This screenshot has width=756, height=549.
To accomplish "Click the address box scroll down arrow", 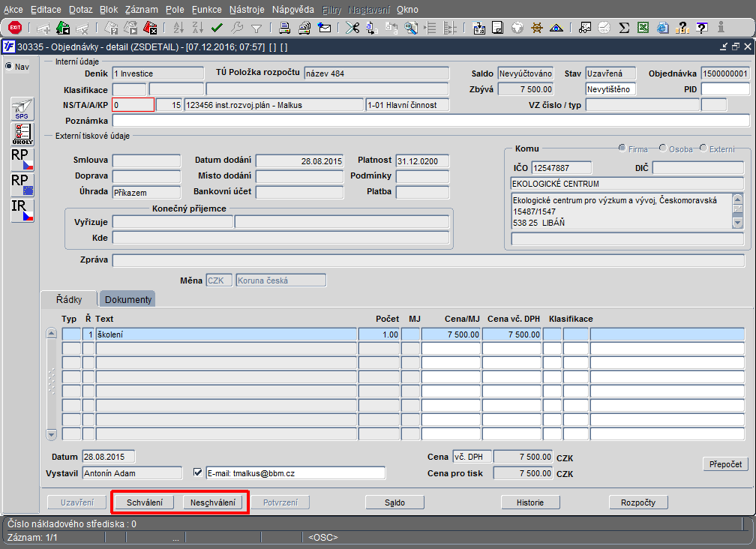I will (738, 223).
